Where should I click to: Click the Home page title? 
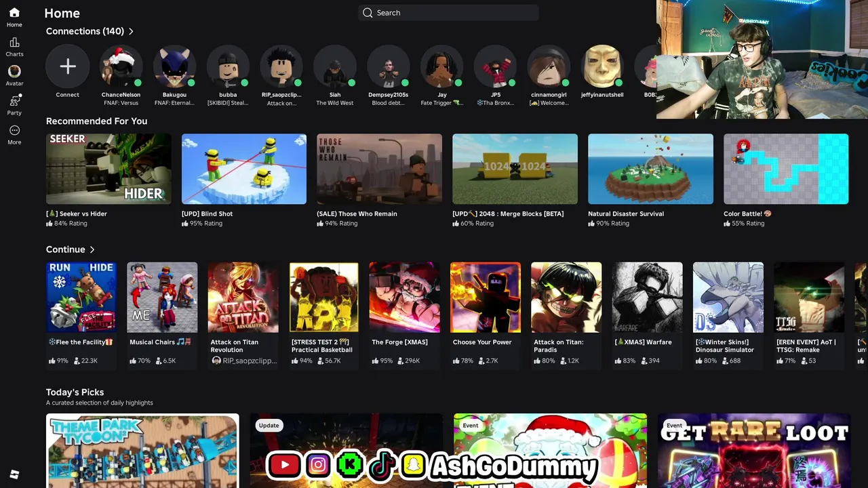[62, 13]
